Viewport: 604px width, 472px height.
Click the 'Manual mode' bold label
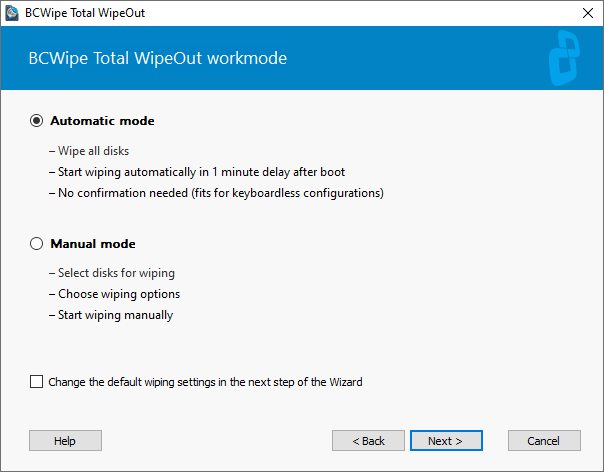pyautogui.click(x=93, y=244)
